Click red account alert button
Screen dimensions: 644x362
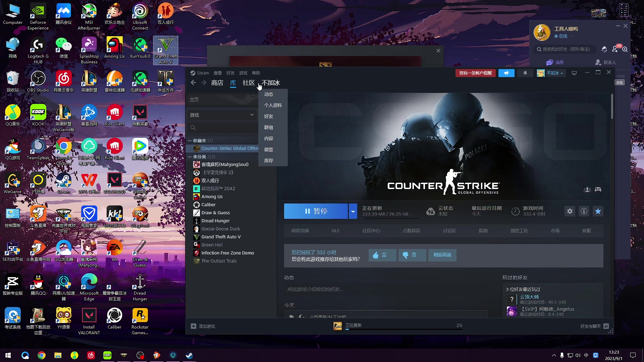(x=475, y=73)
